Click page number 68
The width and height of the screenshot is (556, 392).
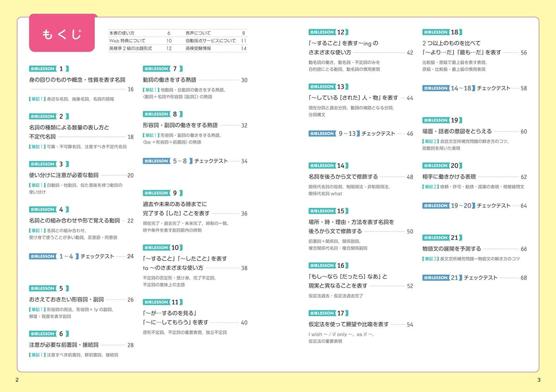524,278
